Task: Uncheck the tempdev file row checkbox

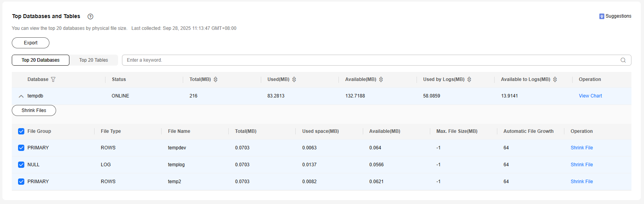Action: pyautogui.click(x=21, y=148)
